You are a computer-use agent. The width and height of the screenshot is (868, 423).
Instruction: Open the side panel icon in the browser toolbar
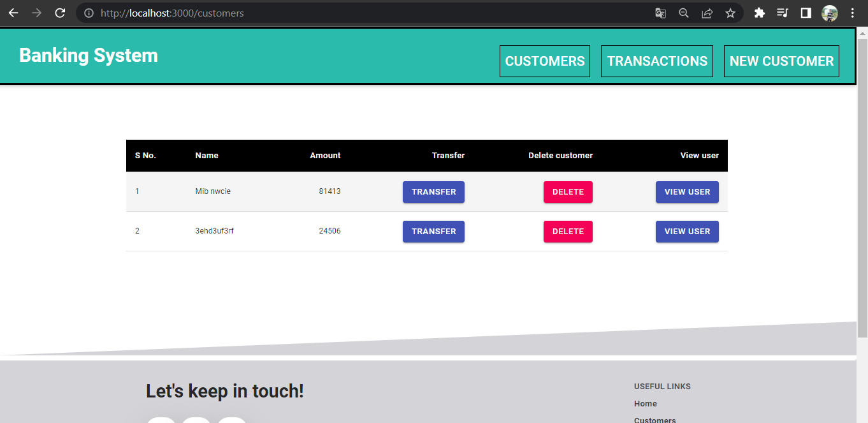click(x=805, y=13)
